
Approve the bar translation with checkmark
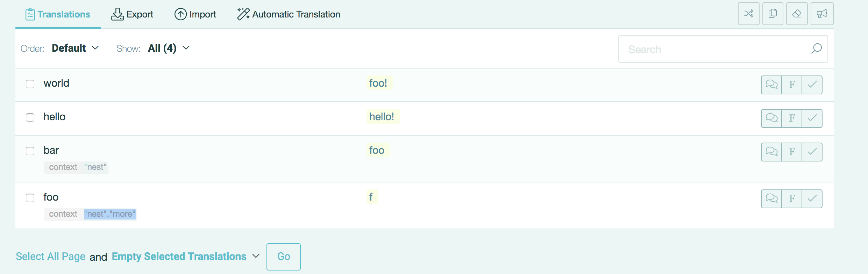point(812,152)
